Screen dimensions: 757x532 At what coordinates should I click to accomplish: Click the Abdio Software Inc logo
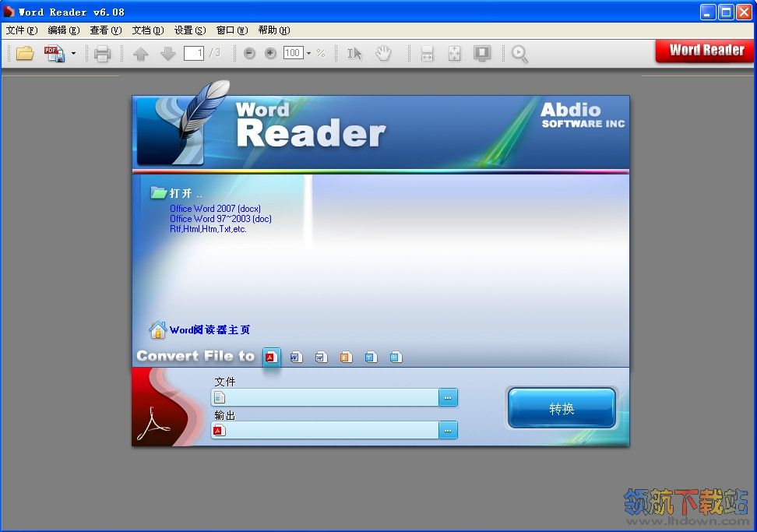coord(583,115)
